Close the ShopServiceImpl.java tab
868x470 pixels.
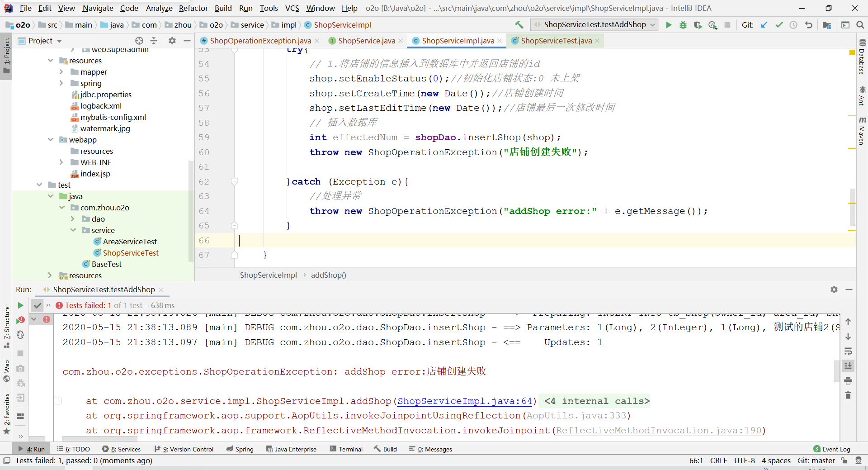[x=500, y=41]
